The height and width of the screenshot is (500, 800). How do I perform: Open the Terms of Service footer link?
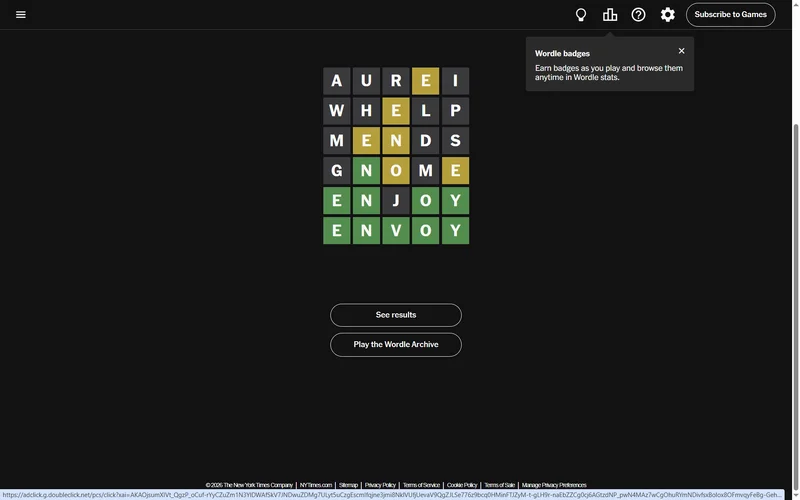[x=421, y=485]
